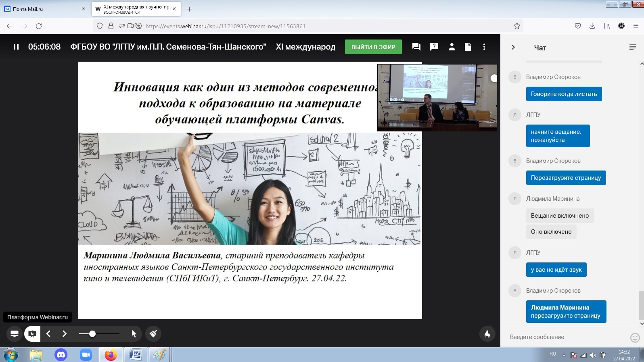Viewport: 644px width, 362px height.
Task: Save page to Pocket
Action: click(x=578, y=26)
